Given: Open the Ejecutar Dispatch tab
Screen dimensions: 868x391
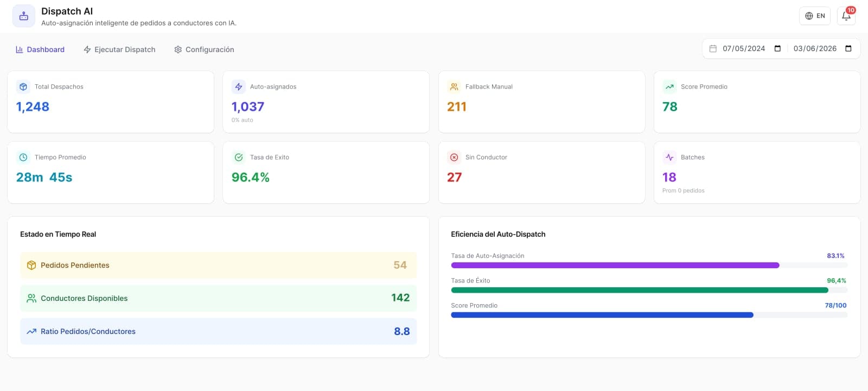Looking at the screenshot, I should (x=119, y=49).
